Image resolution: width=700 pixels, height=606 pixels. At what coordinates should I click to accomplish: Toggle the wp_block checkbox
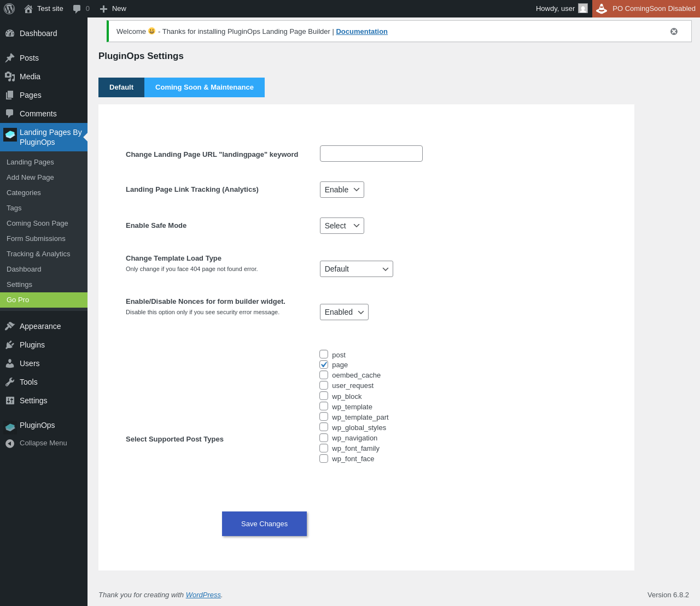click(324, 396)
